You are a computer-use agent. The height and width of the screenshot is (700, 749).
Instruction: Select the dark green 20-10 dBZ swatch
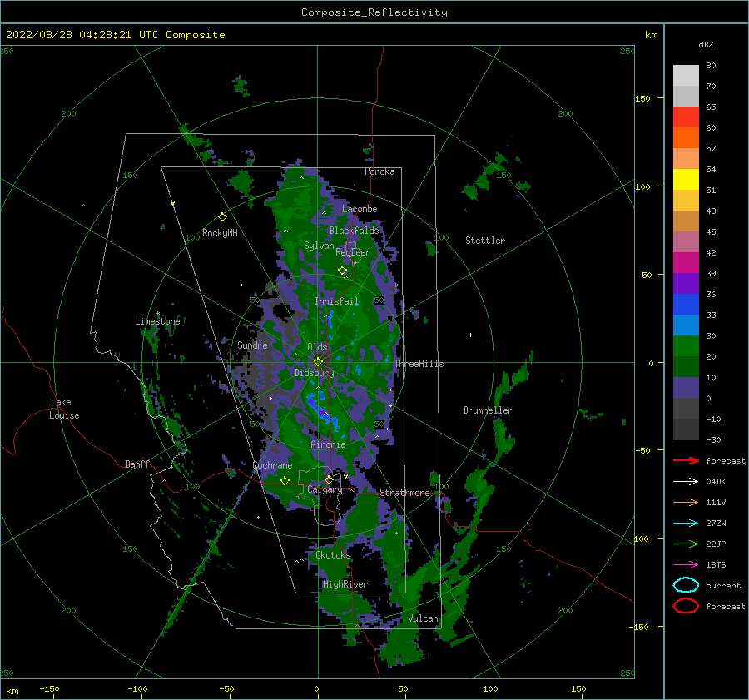(x=686, y=366)
